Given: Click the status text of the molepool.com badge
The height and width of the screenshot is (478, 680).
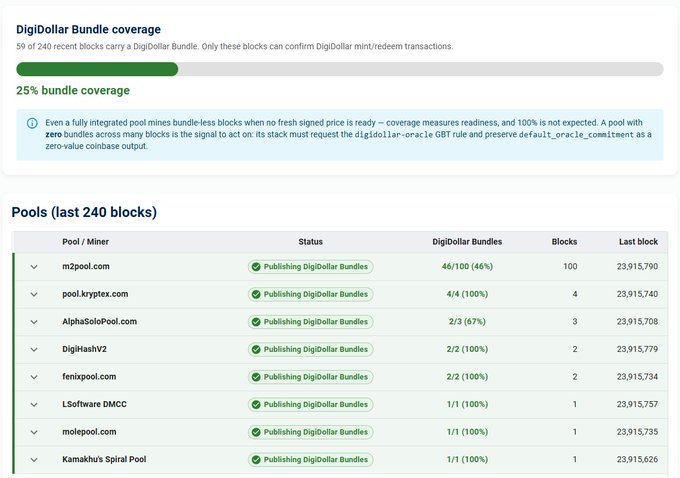Looking at the screenshot, I should pyautogui.click(x=316, y=432).
